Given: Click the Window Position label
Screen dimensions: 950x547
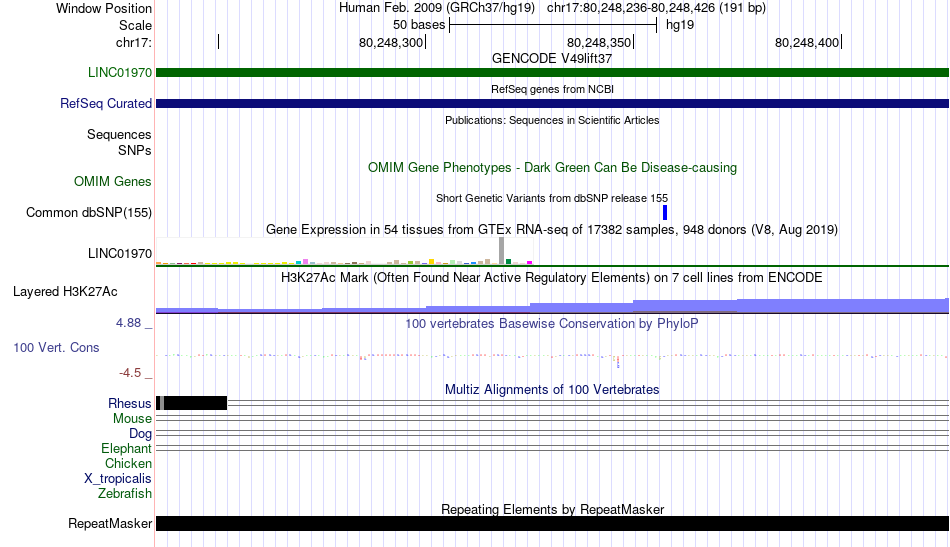Looking at the screenshot, I should coord(104,8).
